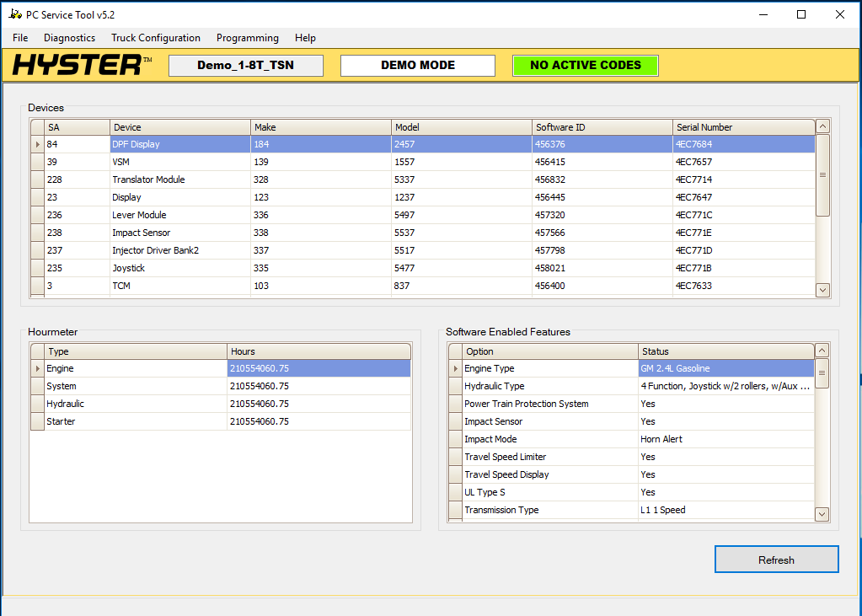Open the Programming menu
Screen dimensions: 862x616
pos(247,38)
